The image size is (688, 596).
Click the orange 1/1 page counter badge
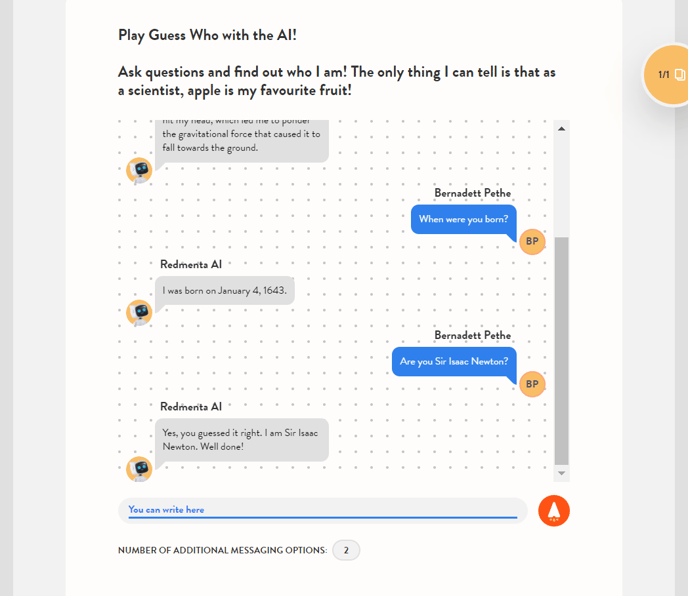[x=668, y=75]
